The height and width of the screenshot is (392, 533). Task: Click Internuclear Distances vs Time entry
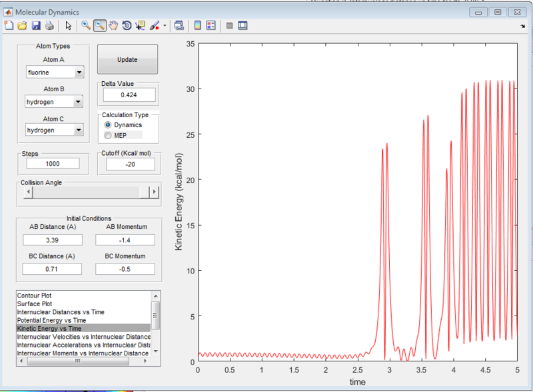coord(60,312)
